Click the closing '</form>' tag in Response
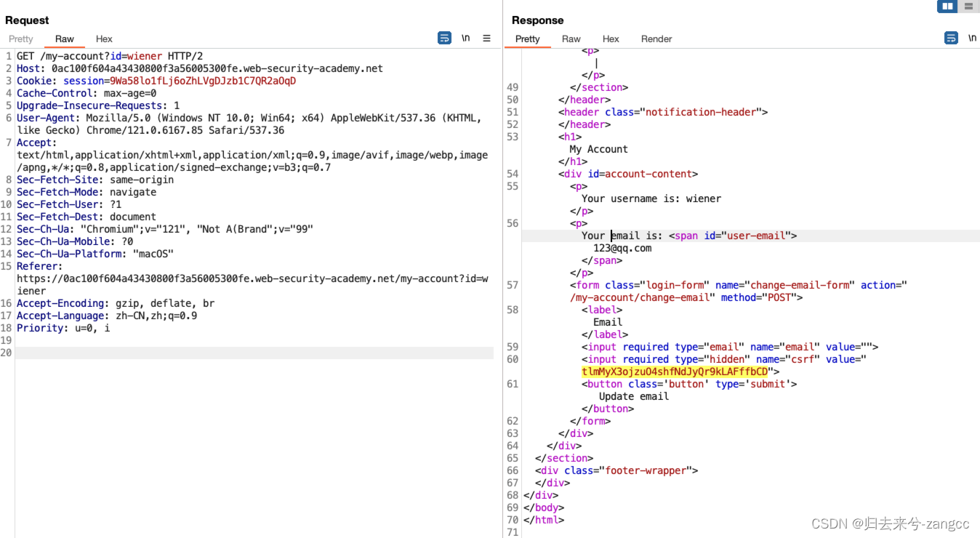Viewport: 980px width, 538px height. pos(590,421)
